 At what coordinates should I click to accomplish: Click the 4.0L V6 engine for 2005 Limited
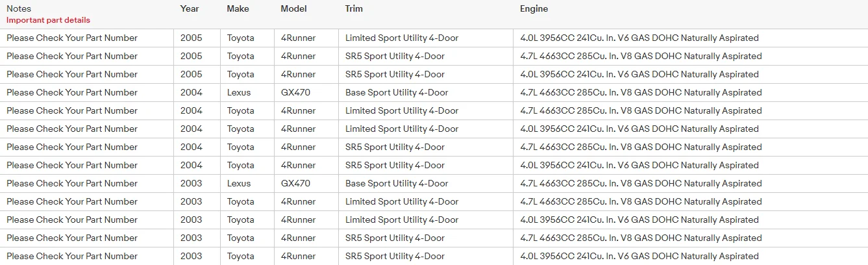coord(639,38)
